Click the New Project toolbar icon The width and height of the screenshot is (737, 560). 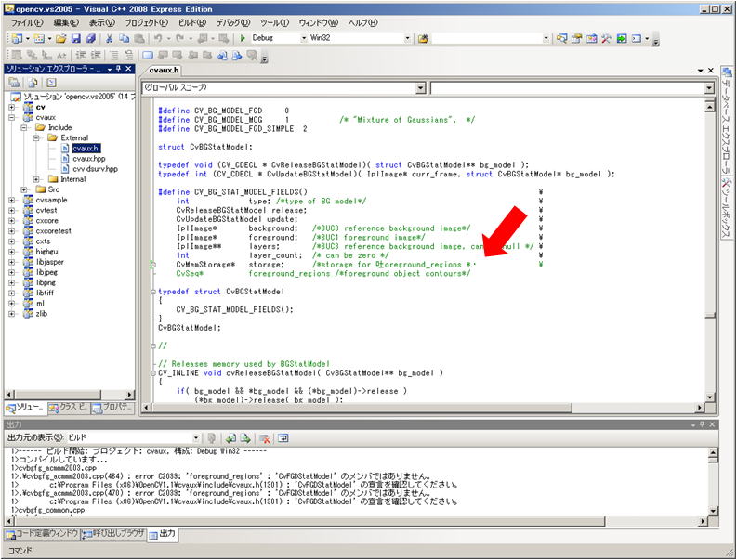pyautogui.click(x=17, y=38)
